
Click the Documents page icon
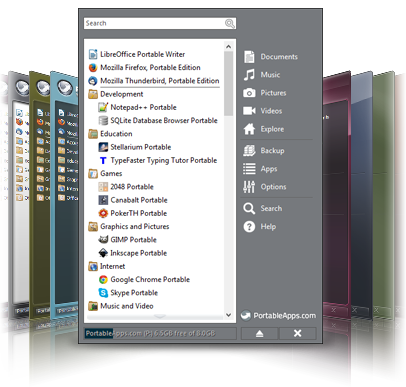coord(249,57)
